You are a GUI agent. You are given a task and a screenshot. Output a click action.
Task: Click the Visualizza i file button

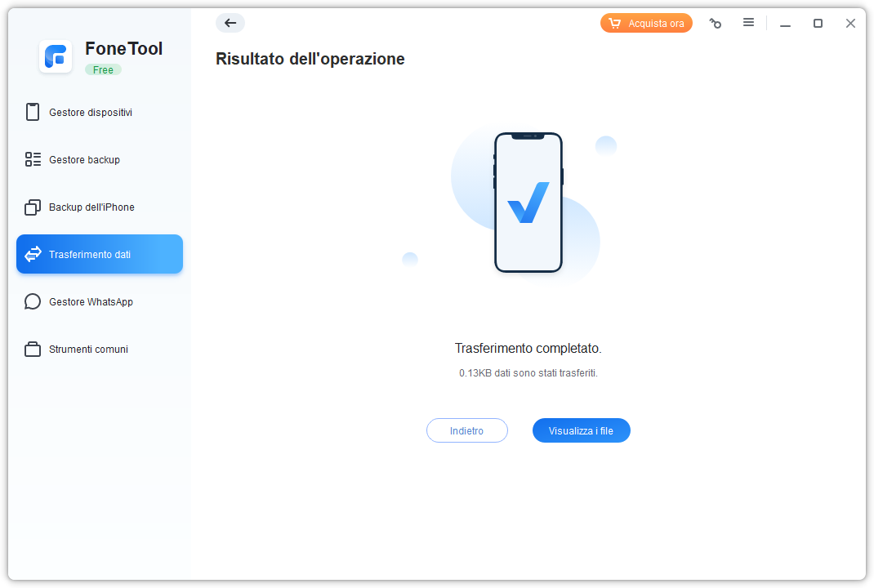[581, 430]
